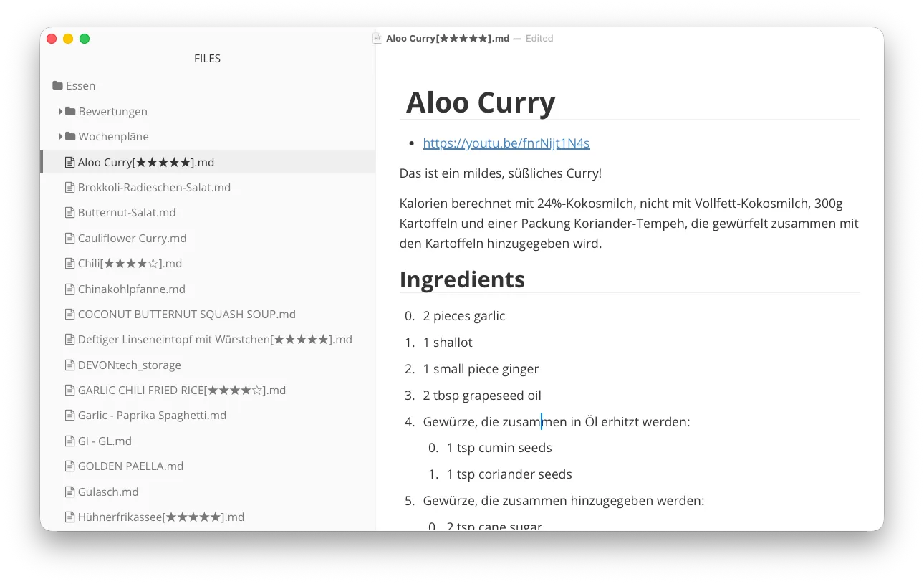This screenshot has height=584, width=924.
Task: Click the Butternut-Salat.md file icon
Action: pos(69,213)
